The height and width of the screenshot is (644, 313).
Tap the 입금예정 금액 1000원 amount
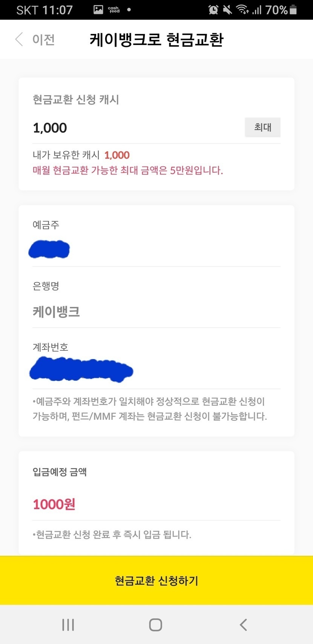tap(54, 504)
